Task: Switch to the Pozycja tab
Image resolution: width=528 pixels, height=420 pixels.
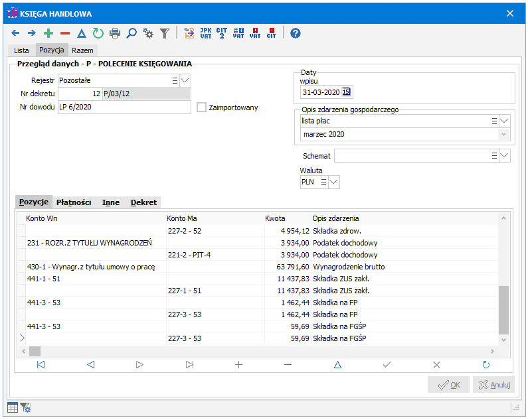Action: (x=52, y=50)
